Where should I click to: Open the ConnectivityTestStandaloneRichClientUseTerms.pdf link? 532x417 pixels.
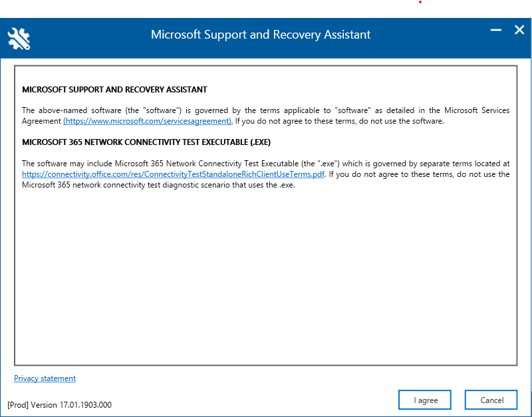tap(173, 174)
